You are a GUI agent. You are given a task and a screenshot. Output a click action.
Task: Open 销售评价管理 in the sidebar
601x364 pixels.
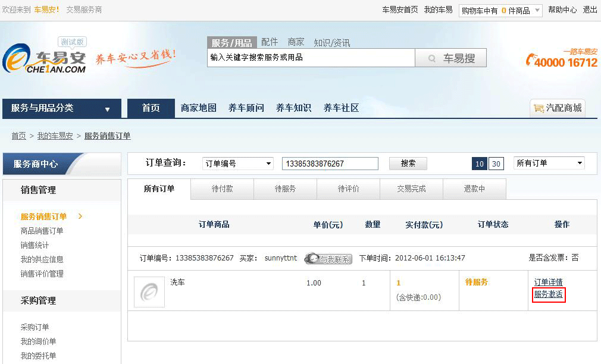42,274
